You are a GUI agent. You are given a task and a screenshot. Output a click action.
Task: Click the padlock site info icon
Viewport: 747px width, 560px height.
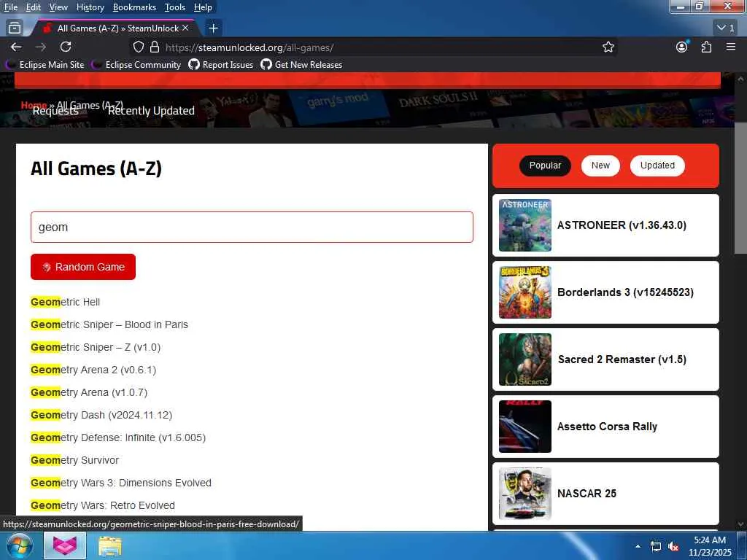[x=155, y=47]
